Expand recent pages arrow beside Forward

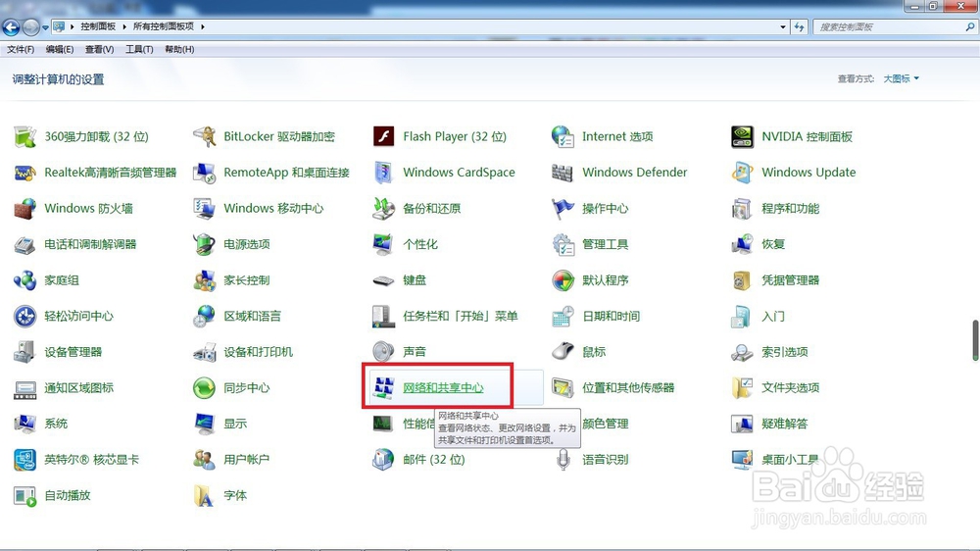coord(45,27)
